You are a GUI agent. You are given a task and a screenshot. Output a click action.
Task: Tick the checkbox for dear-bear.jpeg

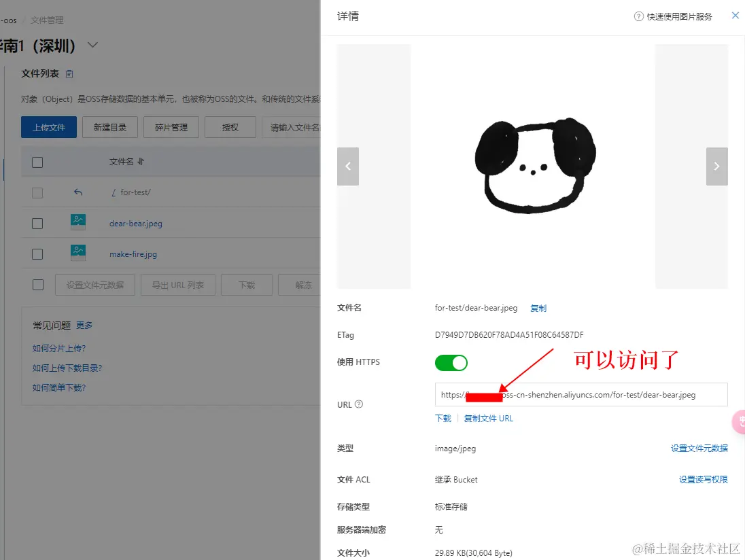coord(37,224)
